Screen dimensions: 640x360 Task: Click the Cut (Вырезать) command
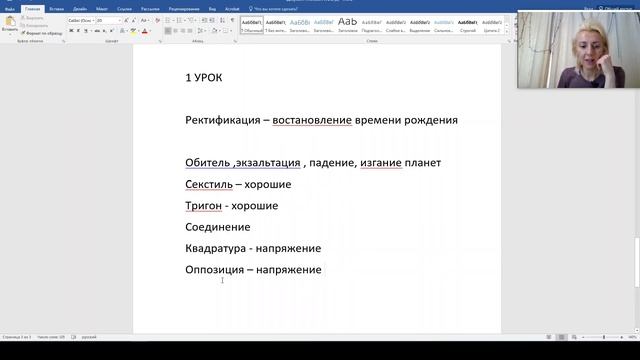[x=32, y=18]
